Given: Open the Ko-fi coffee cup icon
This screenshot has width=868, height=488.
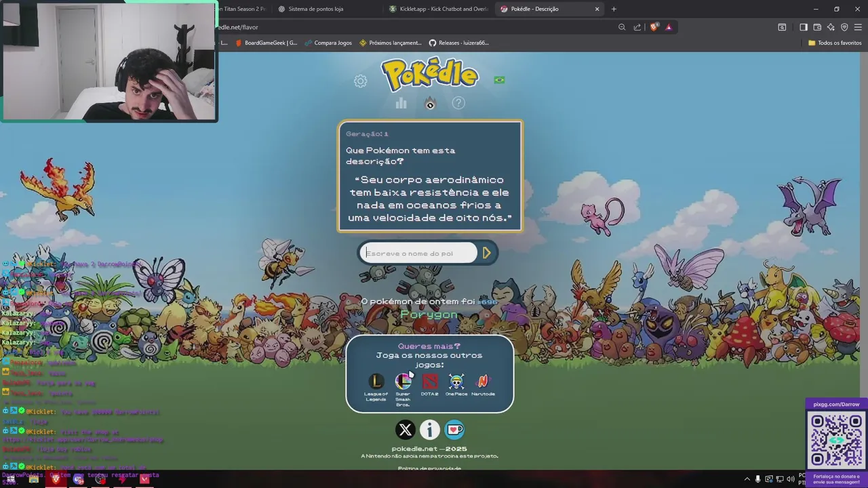Looking at the screenshot, I should click(454, 430).
